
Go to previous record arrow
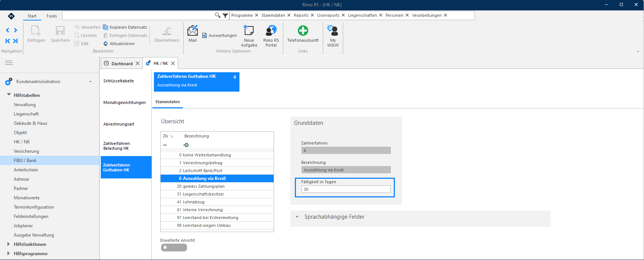[x=7, y=30]
